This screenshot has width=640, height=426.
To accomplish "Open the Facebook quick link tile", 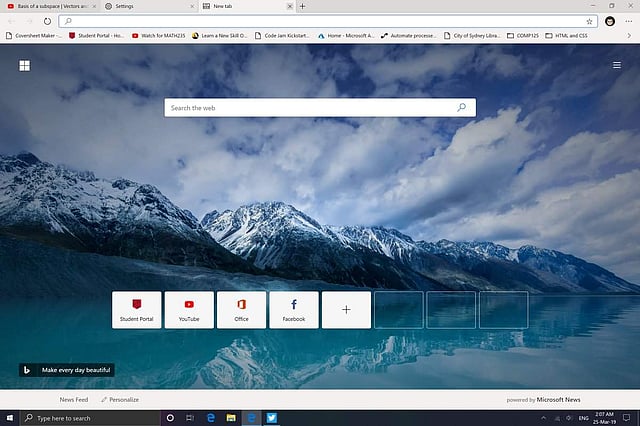I will click(x=294, y=310).
